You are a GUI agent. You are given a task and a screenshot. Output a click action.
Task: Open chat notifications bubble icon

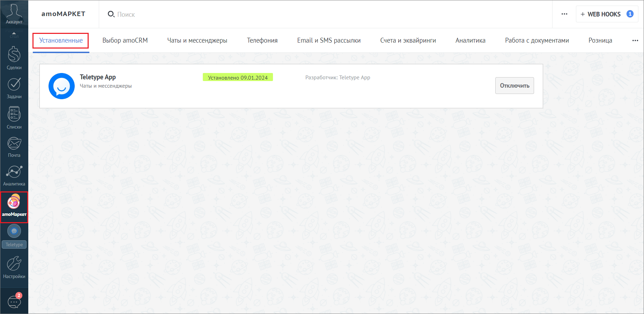tap(14, 301)
